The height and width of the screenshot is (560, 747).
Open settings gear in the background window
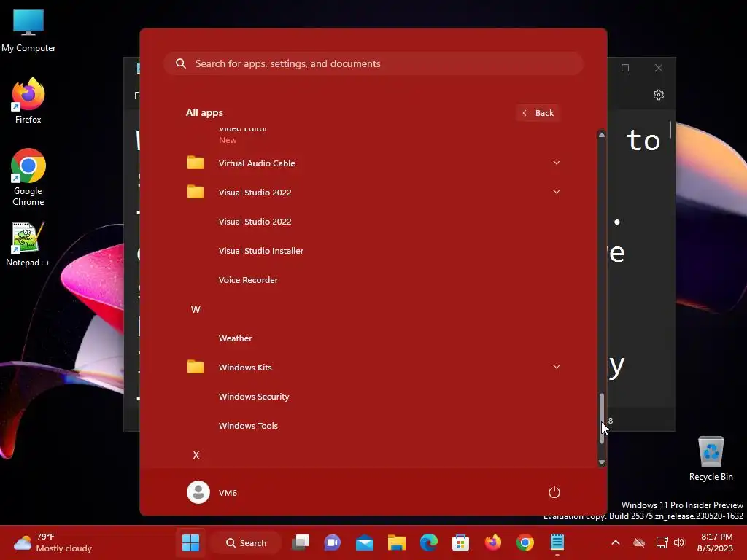tap(659, 95)
